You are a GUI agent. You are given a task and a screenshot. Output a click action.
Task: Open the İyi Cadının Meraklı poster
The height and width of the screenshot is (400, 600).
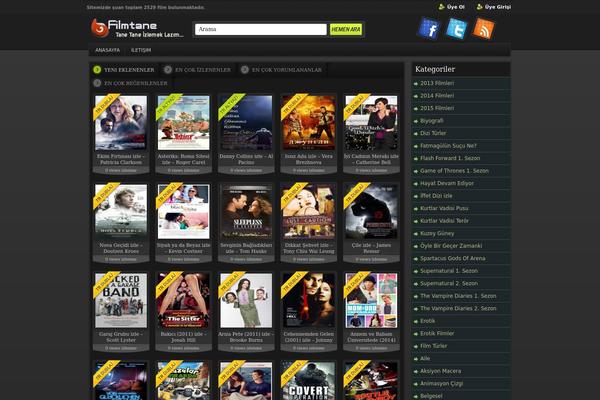click(371, 122)
